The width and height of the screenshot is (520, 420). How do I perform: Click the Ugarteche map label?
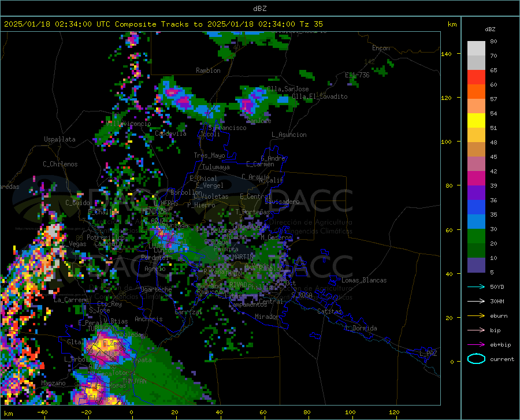pyautogui.click(x=156, y=289)
